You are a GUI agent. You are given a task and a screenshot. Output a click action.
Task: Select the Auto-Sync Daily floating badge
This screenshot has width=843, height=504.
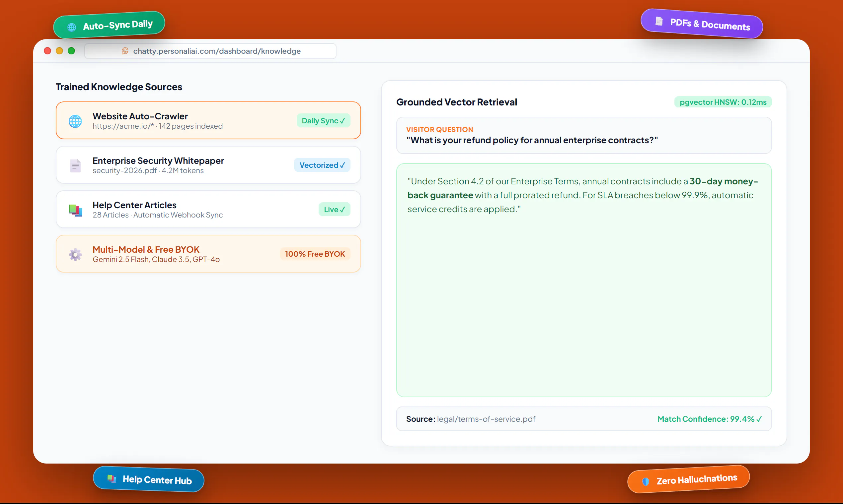[x=109, y=25]
